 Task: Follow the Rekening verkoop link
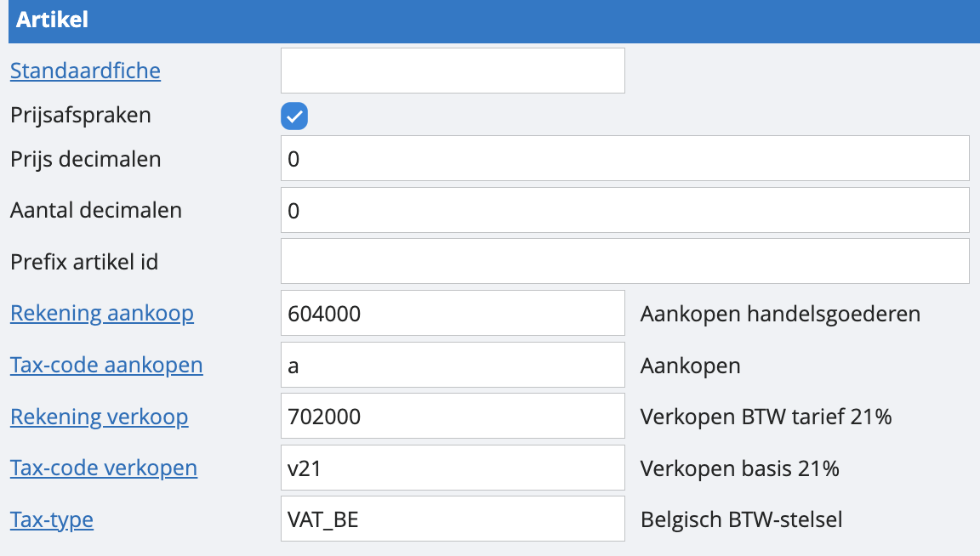pyautogui.click(x=99, y=417)
